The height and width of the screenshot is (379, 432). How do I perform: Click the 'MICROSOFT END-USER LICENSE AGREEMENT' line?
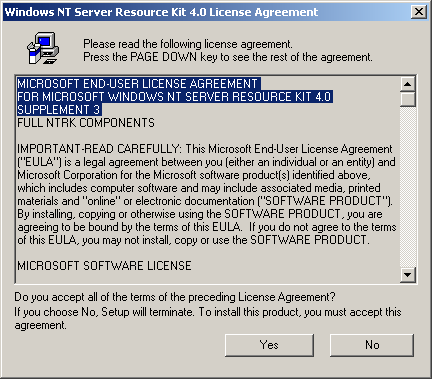(x=138, y=83)
